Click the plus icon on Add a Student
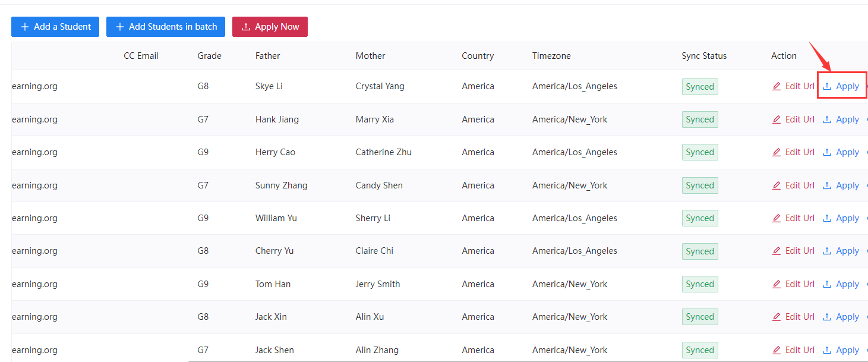Viewport: 868px width, 362px height. pos(25,27)
